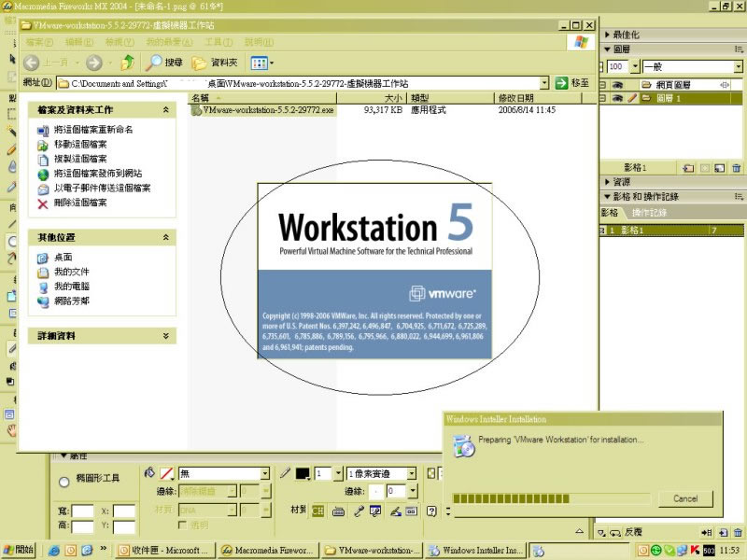747x560 pixels.
Task: Click the New Layer icon in Layers panel
Action: 688,168
